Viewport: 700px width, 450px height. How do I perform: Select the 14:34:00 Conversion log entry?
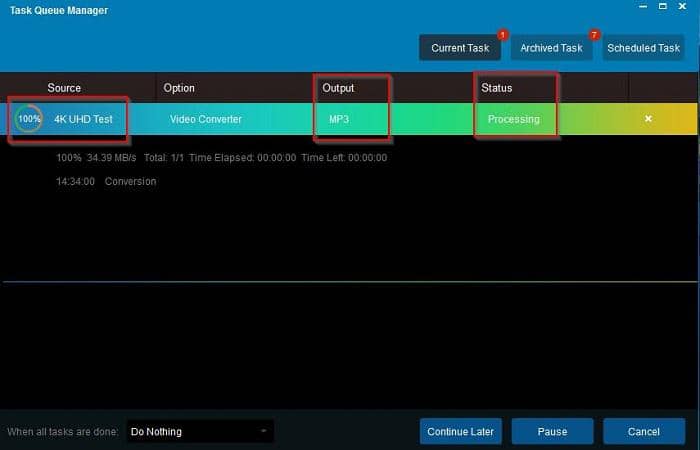106,181
